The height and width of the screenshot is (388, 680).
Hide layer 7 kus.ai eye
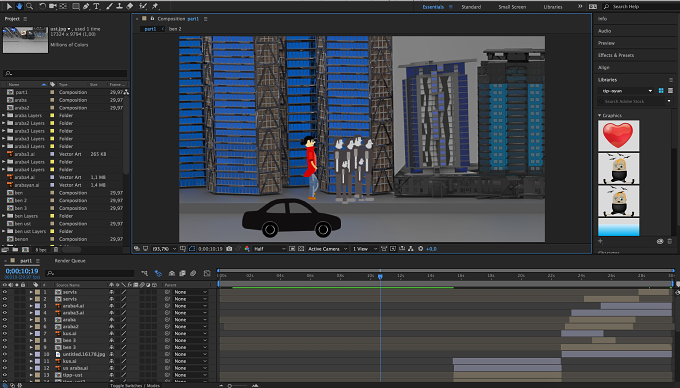click(5, 334)
